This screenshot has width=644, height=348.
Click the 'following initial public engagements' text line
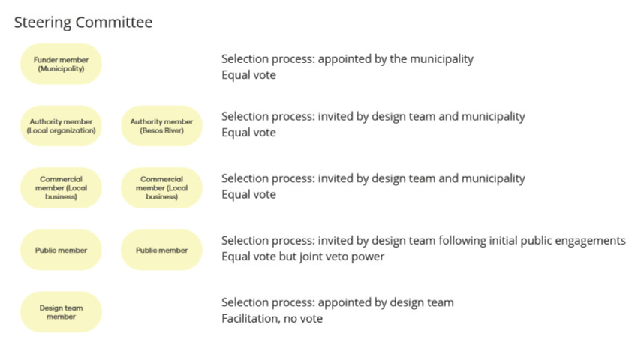[423, 240]
